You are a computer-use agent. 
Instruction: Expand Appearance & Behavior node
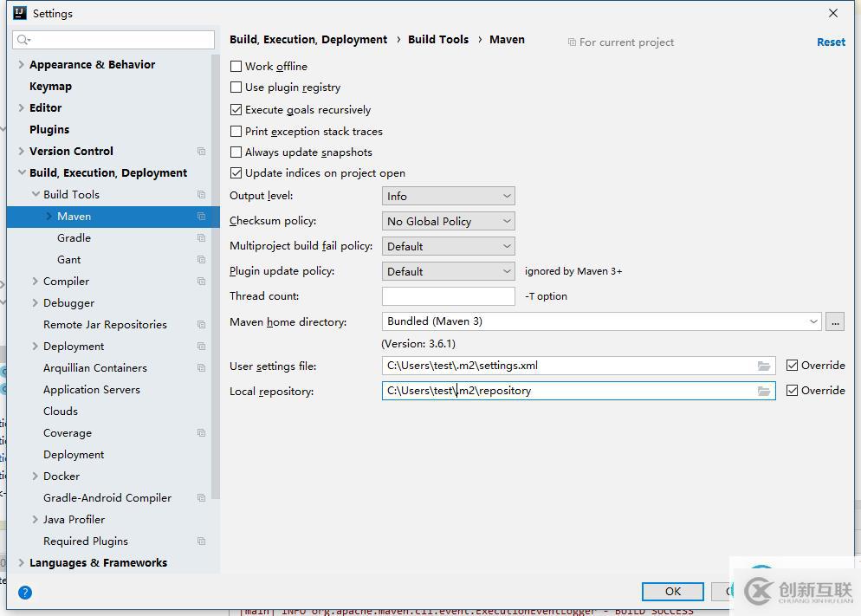point(21,64)
